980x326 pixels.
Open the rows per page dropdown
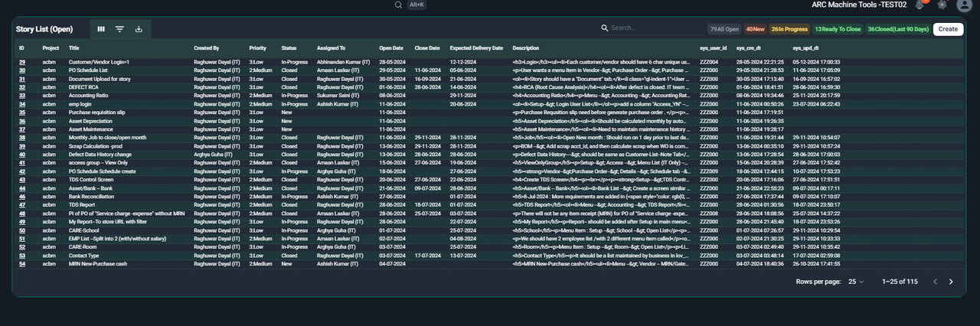(x=856, y=282)
